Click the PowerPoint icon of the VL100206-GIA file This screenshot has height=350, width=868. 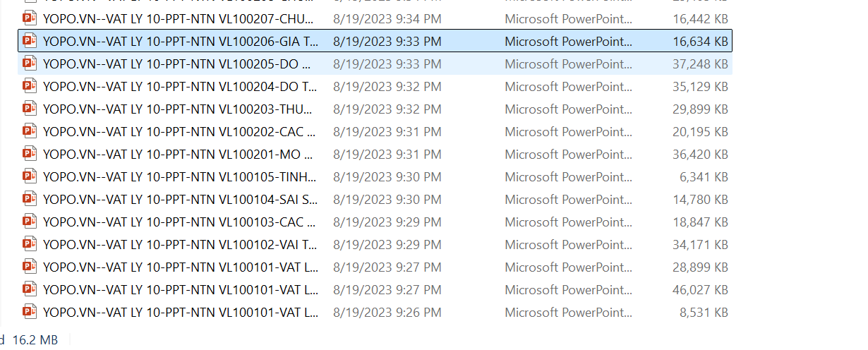point(29,42)
